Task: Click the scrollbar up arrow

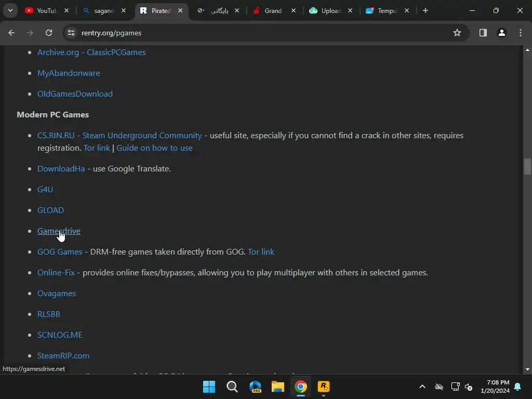Action: pyautogui.click(x=527, y=50)
